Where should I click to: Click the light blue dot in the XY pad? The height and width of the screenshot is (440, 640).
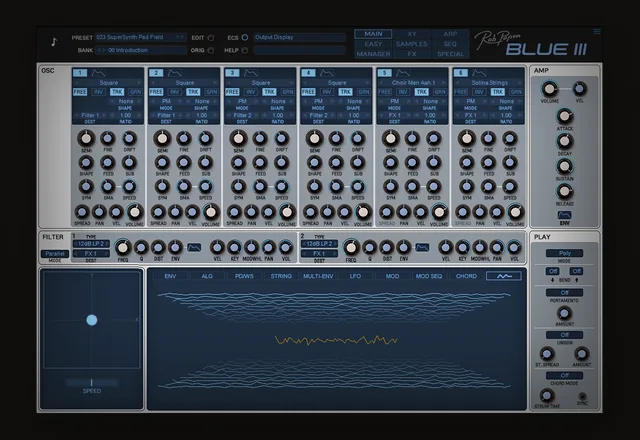tap(92, 320)
